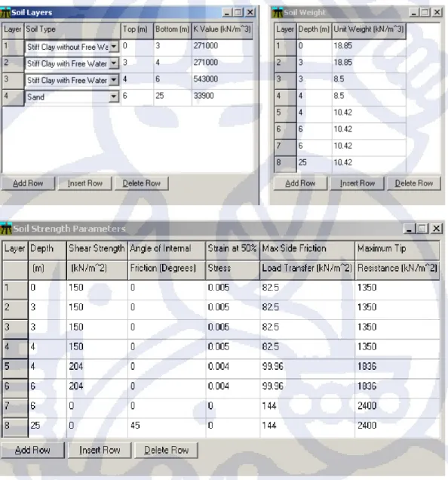Viewport: 448px width, 480px height.
Task: Click Insert Row in Soil Layers window
Action: 84,183
